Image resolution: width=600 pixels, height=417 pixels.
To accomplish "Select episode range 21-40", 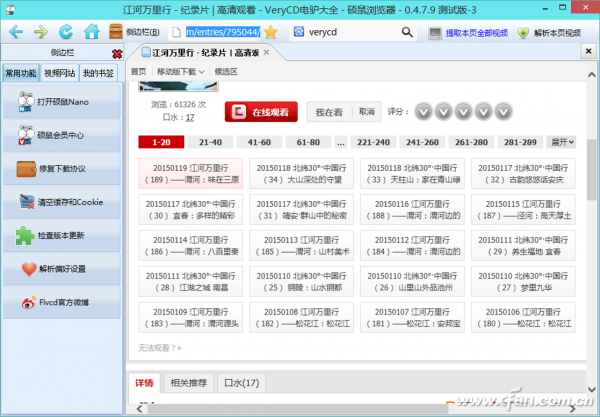I will [x=210, y=142].
